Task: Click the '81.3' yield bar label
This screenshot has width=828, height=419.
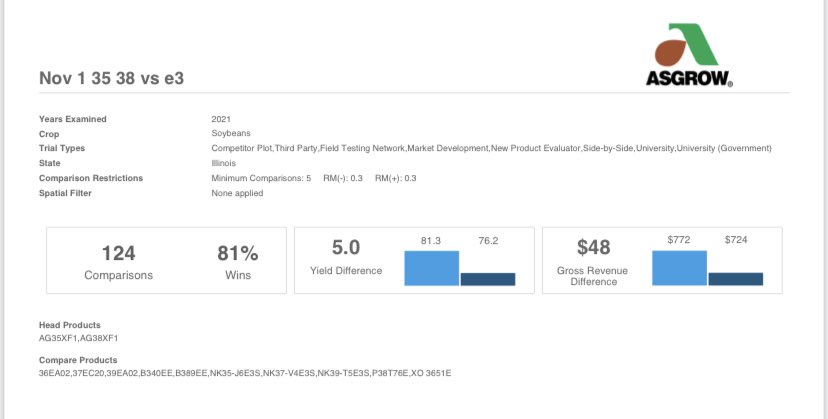Action: pyautogui.click(x=431, y=241)
